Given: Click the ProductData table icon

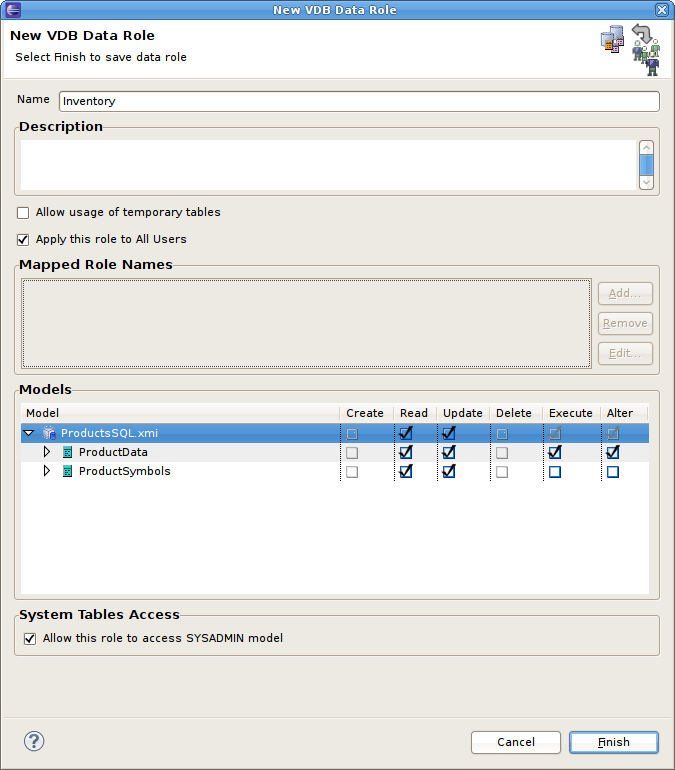Looking at the screenshot, I should (x=68, y=453).
